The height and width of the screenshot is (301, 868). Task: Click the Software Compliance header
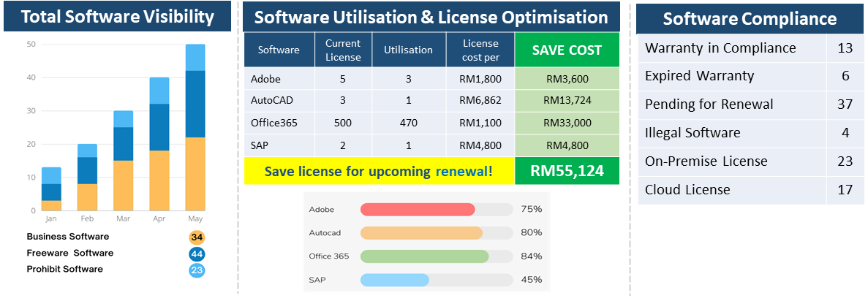(x=750, y=19)
